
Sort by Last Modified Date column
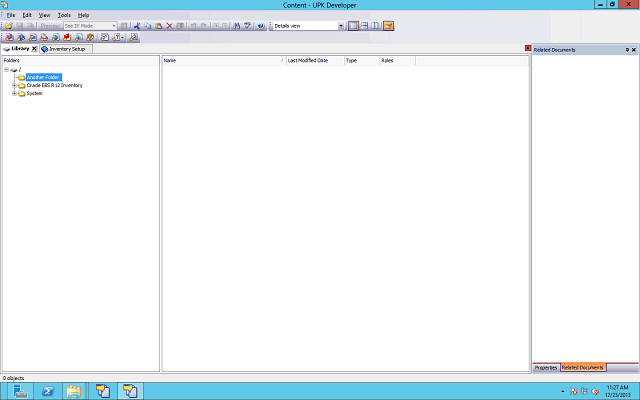[315, 60]
